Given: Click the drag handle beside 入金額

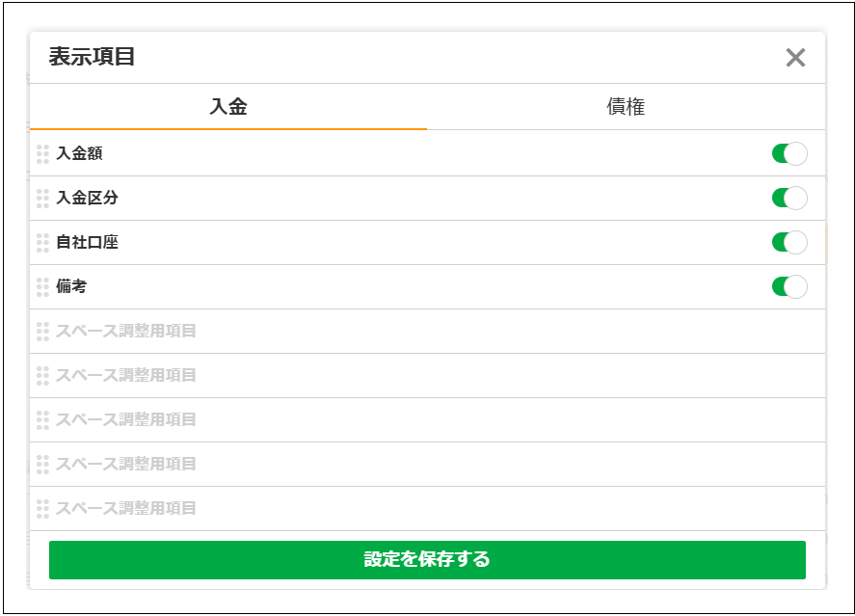Looking at the screenshot, I should point(42,154).
